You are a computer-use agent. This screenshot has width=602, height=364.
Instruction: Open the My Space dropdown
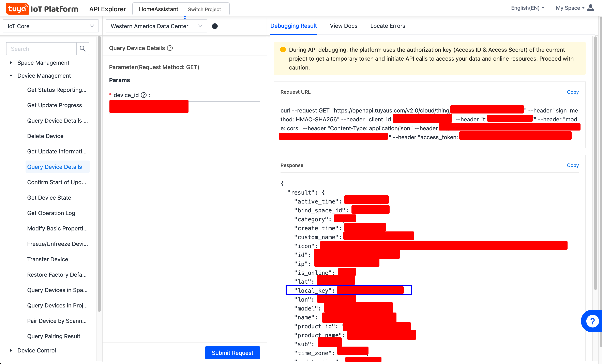570,8
